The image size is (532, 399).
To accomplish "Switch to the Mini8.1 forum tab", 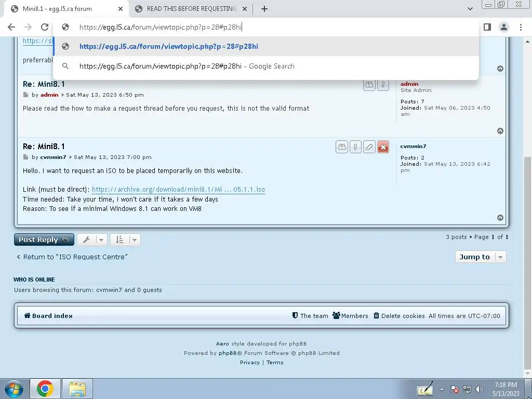I will pos(66,9).
